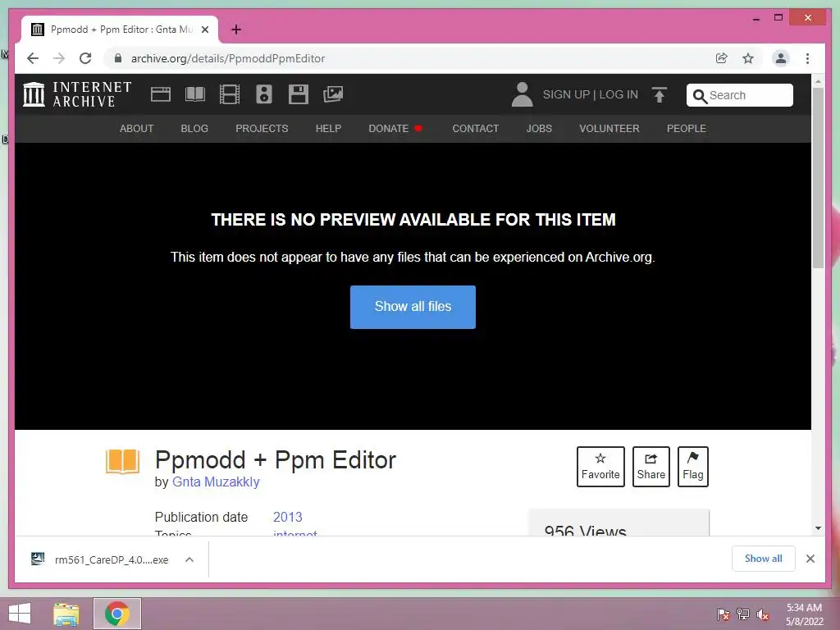Open Chrome profile avatar icon
Image resolution: width=840 pixels, height=630 pixels.
click(781, 58)
